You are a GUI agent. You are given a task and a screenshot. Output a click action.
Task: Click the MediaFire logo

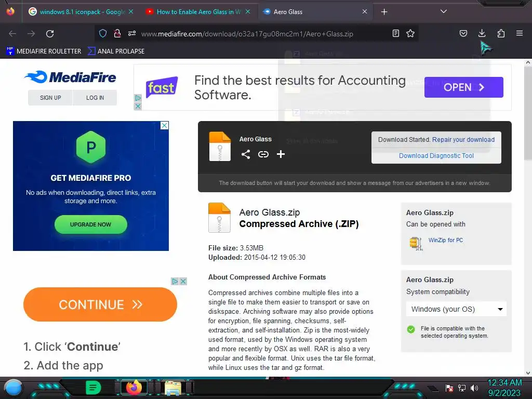tap(70, 77)
